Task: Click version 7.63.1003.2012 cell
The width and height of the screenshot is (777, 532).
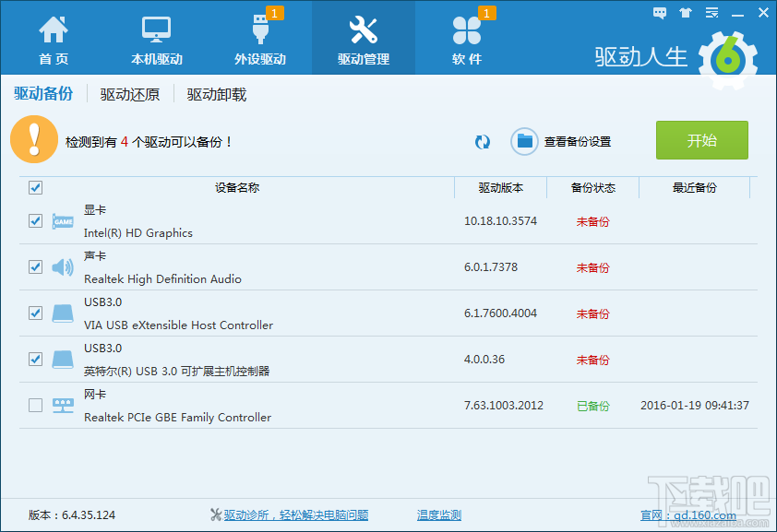Action: coord(504,406)
